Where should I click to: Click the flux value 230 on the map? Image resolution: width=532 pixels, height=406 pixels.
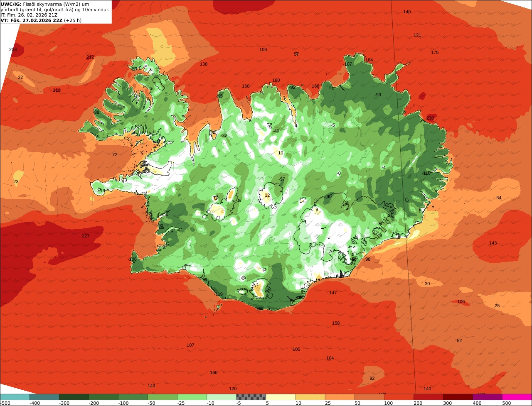(x=430, y=118)
